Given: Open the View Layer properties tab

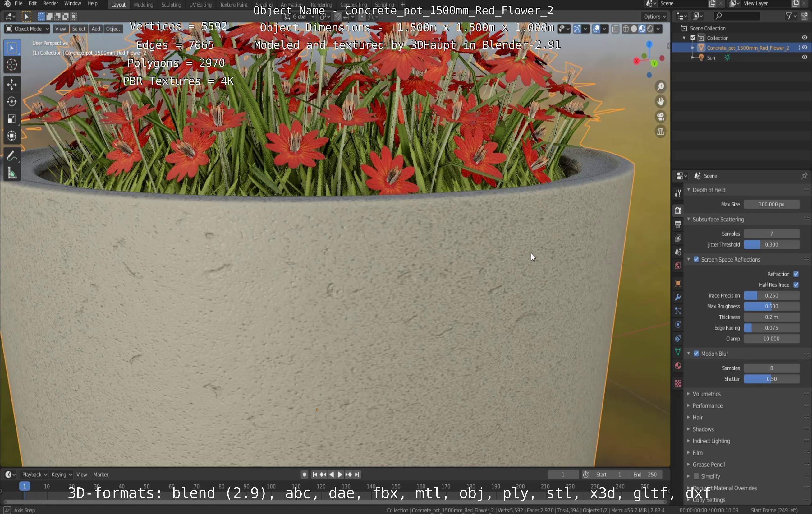Looking at the screenshot, I should (678, 238).
